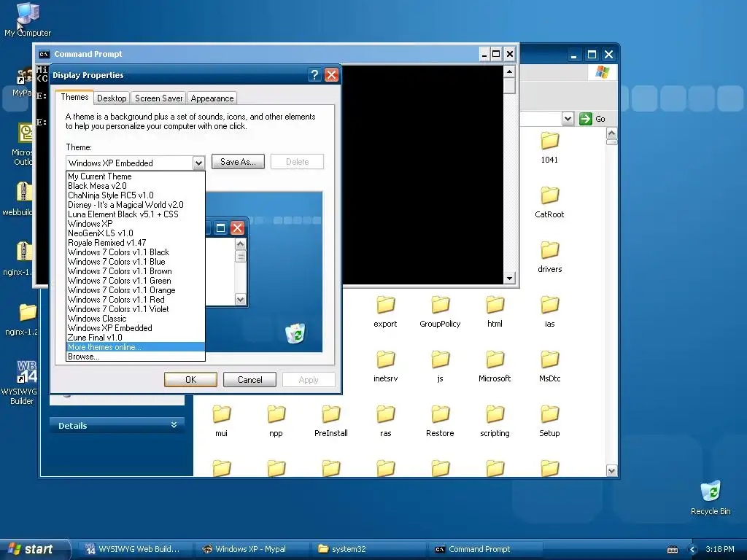This screenshot has height=560, width=747.
Task: Open the Recycle Bin on desktop
Action: click(711, 498)
